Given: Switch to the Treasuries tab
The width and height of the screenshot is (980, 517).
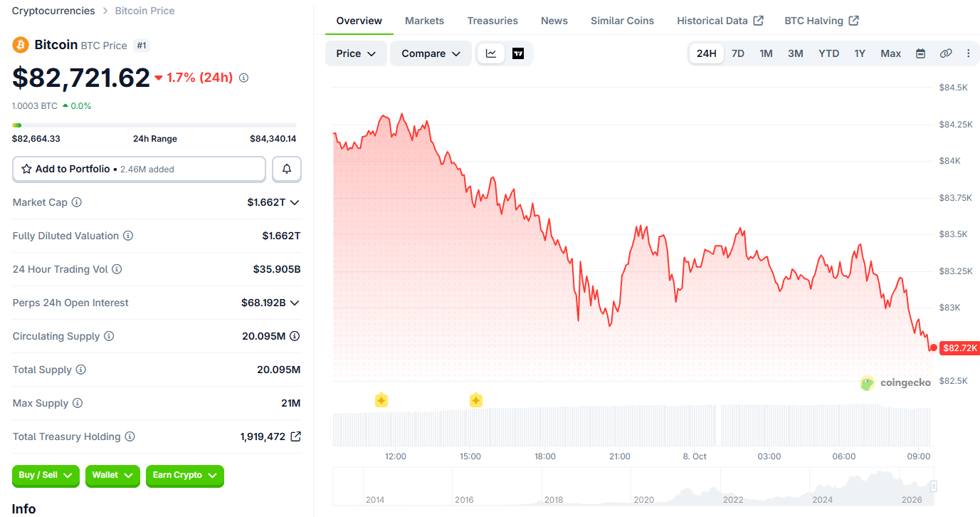Looking at the screenshot, I should [492, 21].
